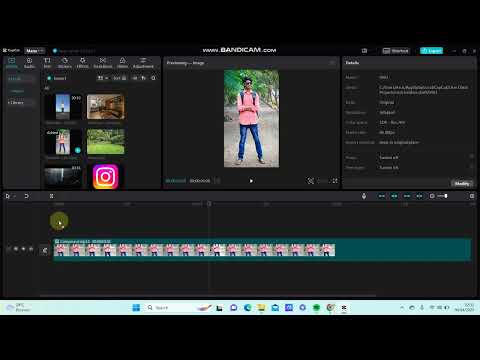Open the Mail app from the taskbar
Image resolution: width=480 pixels, height=360 pixels.
point(275,307)
